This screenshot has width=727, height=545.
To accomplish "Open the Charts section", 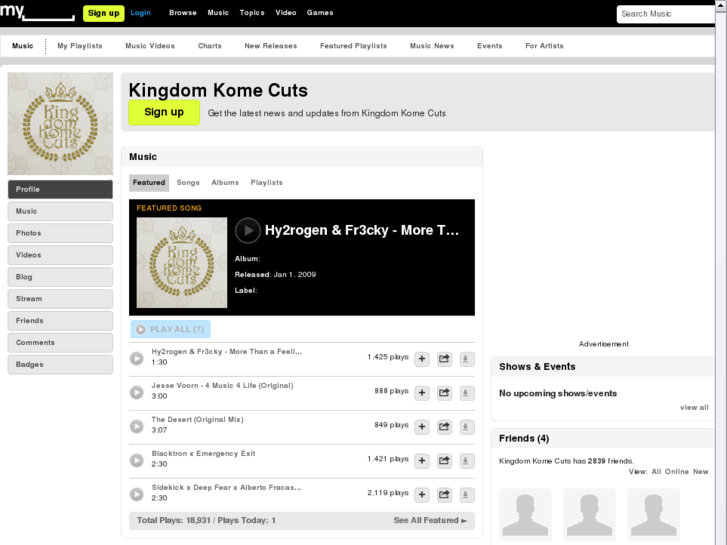I will [x=210, y=46].
